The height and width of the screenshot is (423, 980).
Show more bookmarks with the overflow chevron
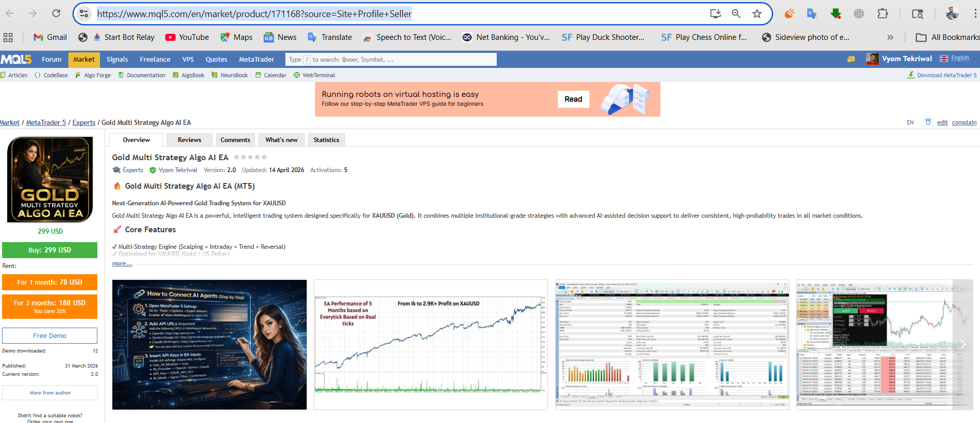(x=890, y=37)
